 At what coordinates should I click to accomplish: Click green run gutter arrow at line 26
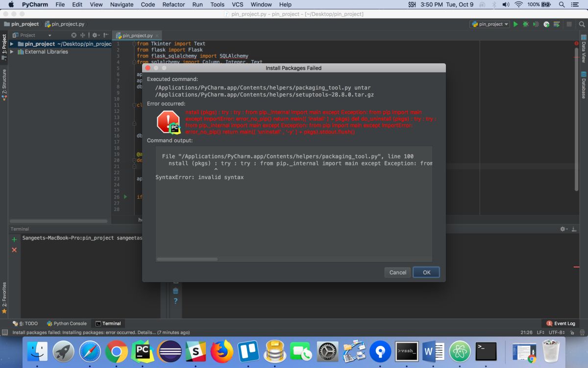pos(125,197)
